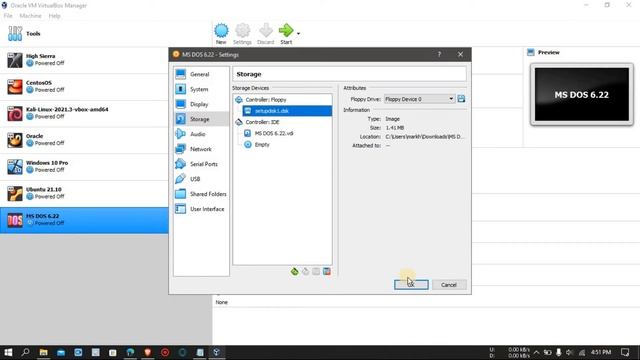Select the Storage settings category

200,119
